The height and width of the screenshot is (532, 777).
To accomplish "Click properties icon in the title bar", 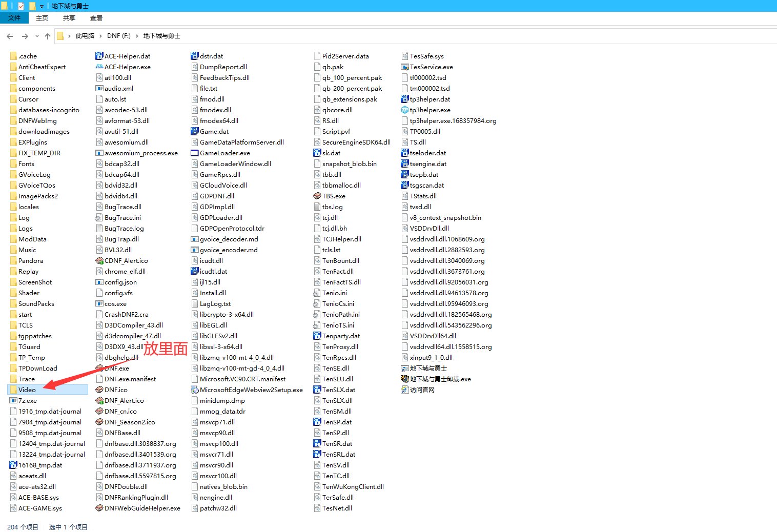I will point(21,6).
